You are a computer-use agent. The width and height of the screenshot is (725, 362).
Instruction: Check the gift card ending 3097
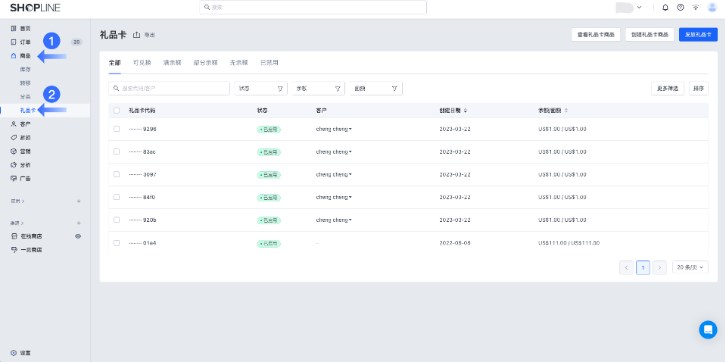[x=117, y=174]
